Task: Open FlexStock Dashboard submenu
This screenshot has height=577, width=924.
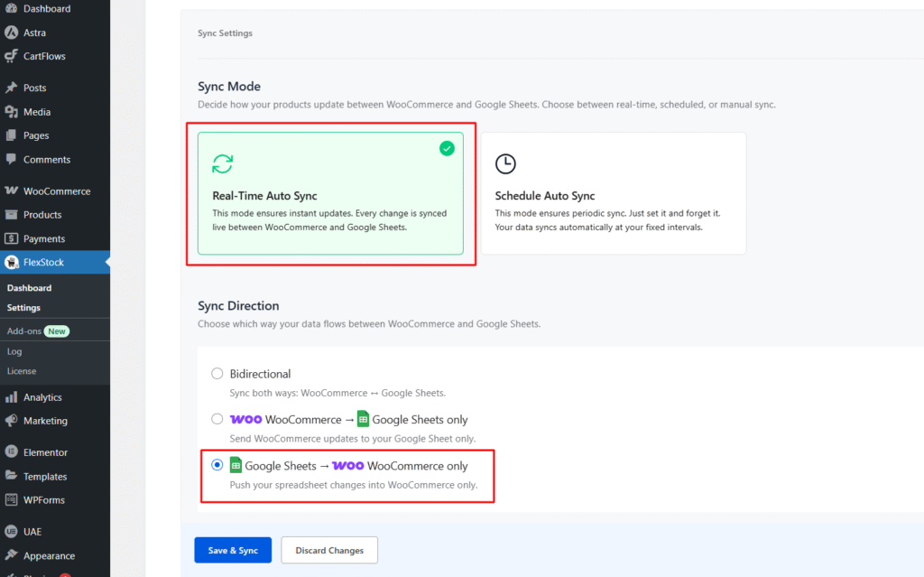Action: (30, 288)
